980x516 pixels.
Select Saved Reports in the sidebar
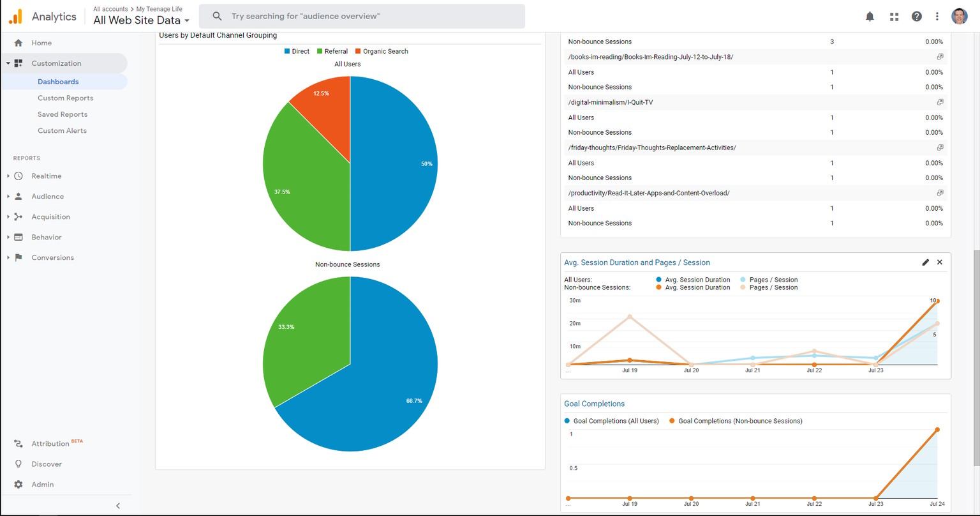pyautogui.click(x=63, y=114)
